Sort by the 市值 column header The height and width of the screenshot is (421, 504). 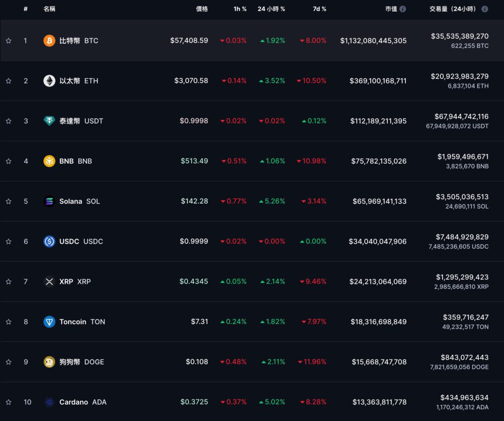391,9
